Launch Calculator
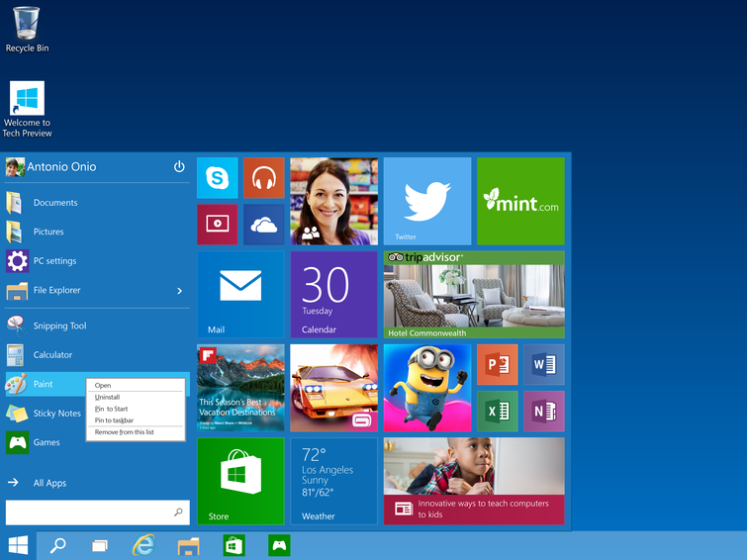Screen dimensions: 747x560 point(97,355)
